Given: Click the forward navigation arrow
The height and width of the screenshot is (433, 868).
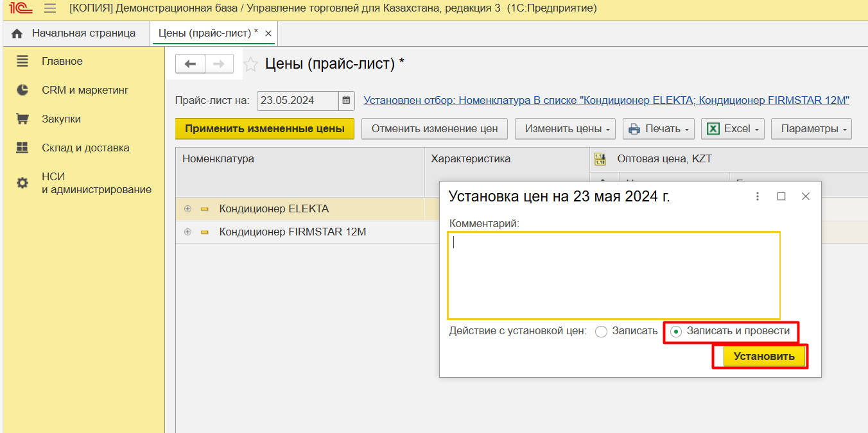Looking at the screenshot, I should 219,64.
